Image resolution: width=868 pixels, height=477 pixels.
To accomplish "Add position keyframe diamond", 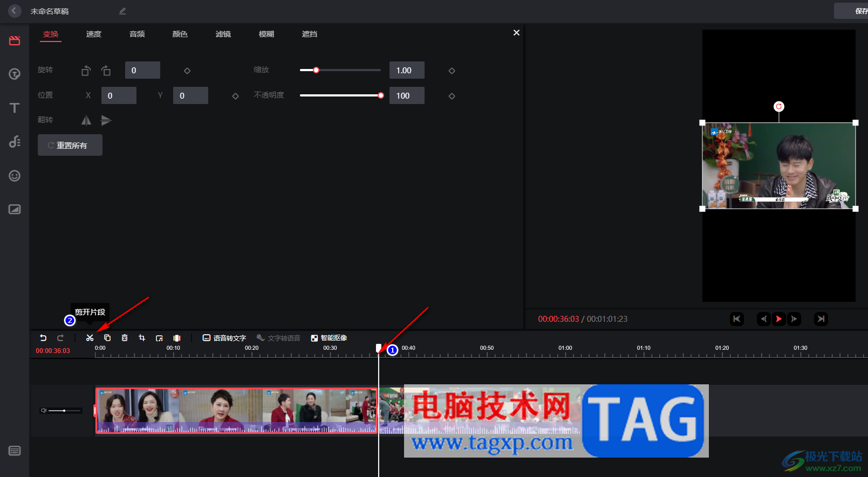I will tap(235, 96).
